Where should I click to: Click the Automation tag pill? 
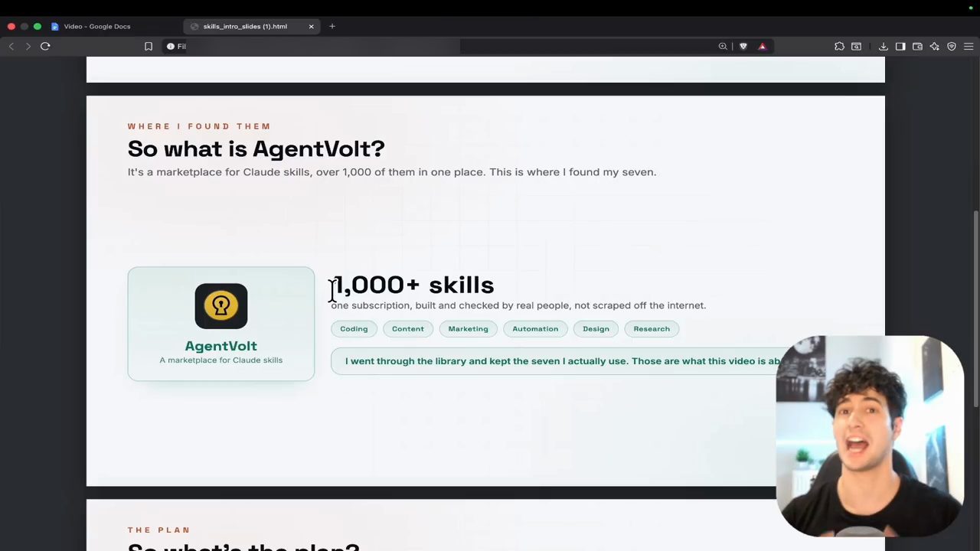pyautogui.click(x=535, y=329)
